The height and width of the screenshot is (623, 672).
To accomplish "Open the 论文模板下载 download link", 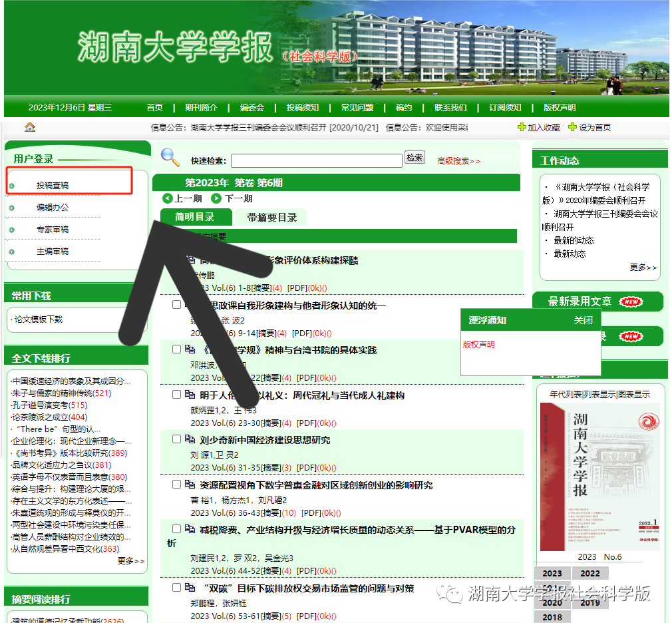I will pos(38,319).
